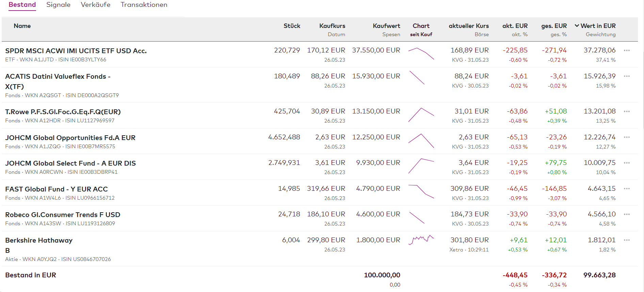Open three-dot menu for SPDR MSCI ACWI row
644x292 pixels.
627,50
